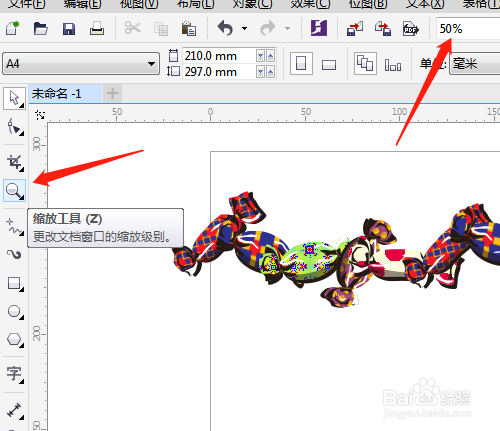Open a file with folder icon
500x431 pixels.
(x=41, y=28)
